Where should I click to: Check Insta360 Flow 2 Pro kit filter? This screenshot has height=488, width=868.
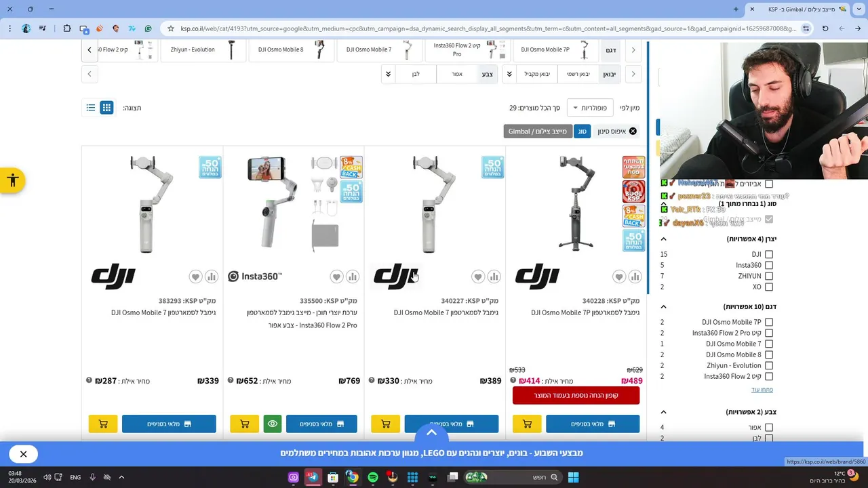[768, 333]
